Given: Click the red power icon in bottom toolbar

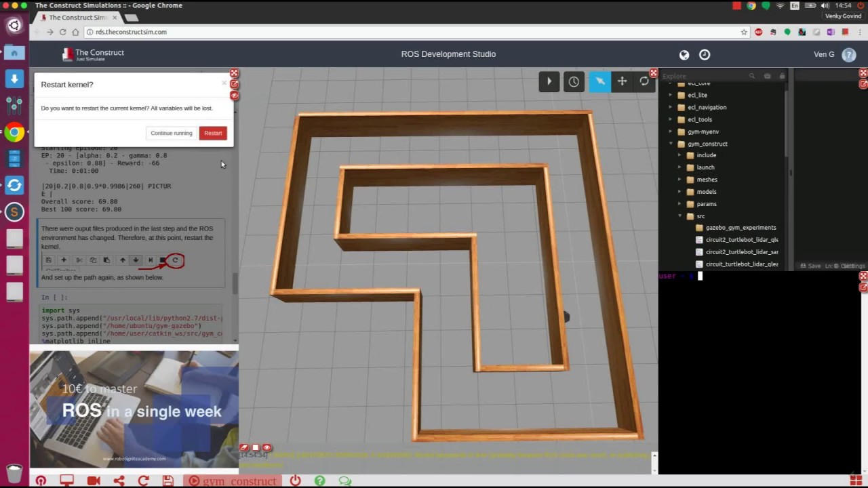Looking at the screenshot, I should pos(295,481).
